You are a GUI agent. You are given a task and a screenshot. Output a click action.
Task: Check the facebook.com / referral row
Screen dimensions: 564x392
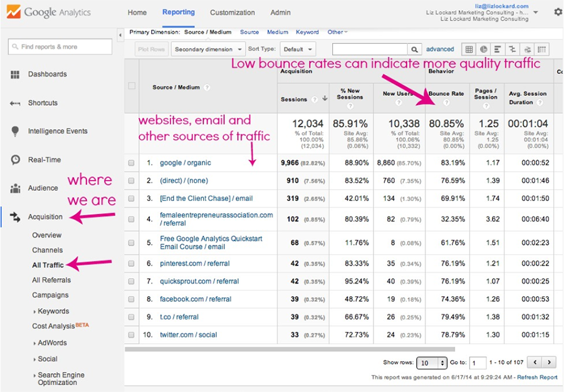tap(132, 299)
